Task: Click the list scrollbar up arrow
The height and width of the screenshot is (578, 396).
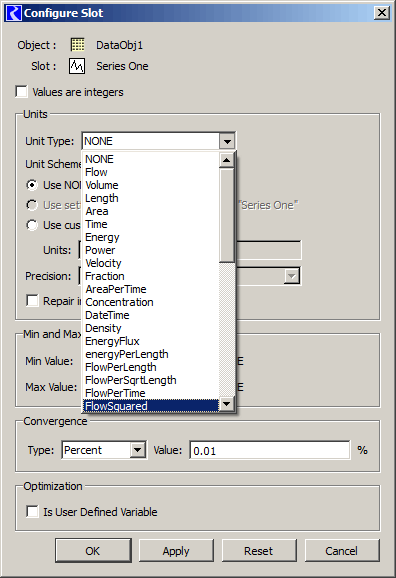Action: pos(226,160)
